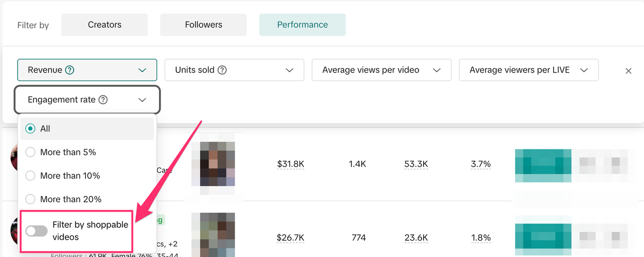644x257 pixels.
Task: Choose More than 10% engagement rate
Action: pyautogui.click(x=30, y=176)
